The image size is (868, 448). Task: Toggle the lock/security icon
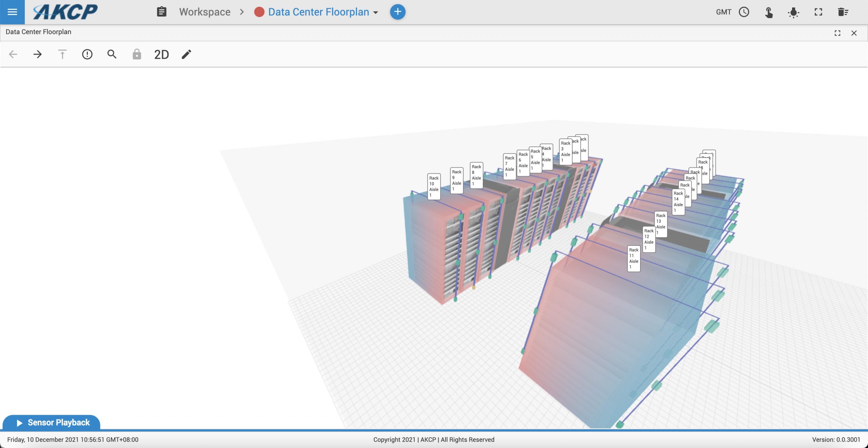pos(137,54)
